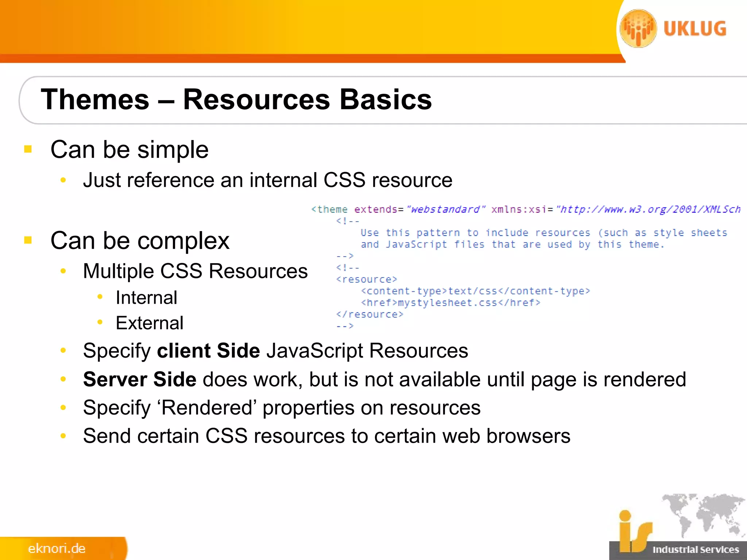Select the 'Can be simple' bullet text
This screenshot has width=747, height=560.
tap(129, 149)
